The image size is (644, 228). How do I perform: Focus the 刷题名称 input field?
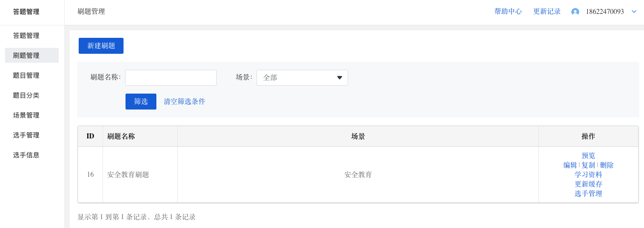point(171,78)
